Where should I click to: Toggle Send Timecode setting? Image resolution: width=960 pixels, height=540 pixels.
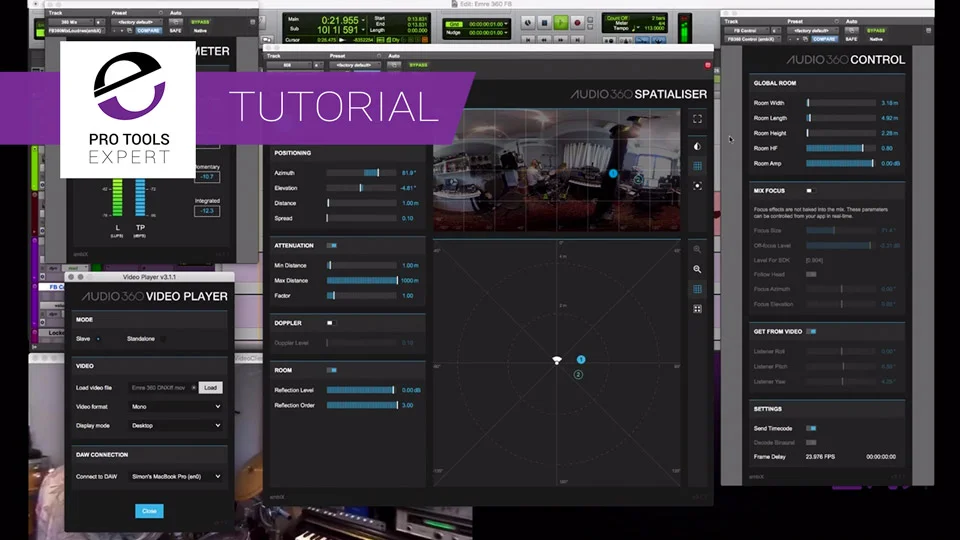[811, 429]
